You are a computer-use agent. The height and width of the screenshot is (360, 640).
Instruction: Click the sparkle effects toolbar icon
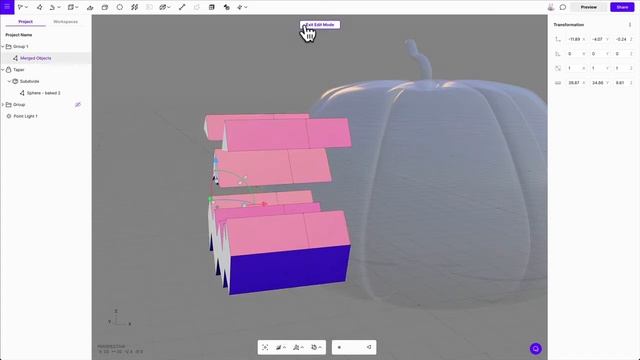(240, 7)
